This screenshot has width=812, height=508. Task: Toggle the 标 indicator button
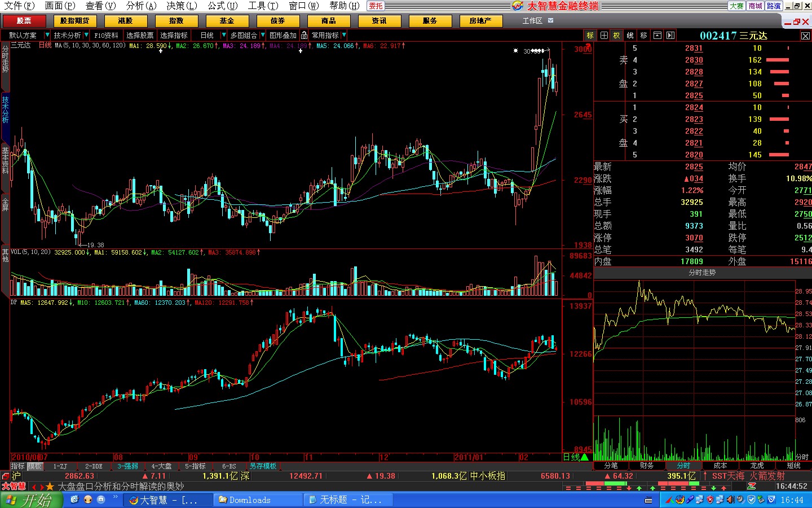pos(590,35)
